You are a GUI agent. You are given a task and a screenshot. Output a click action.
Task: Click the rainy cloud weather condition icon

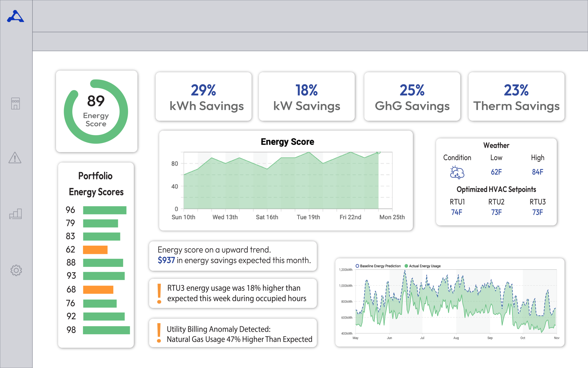pos(457,172)
